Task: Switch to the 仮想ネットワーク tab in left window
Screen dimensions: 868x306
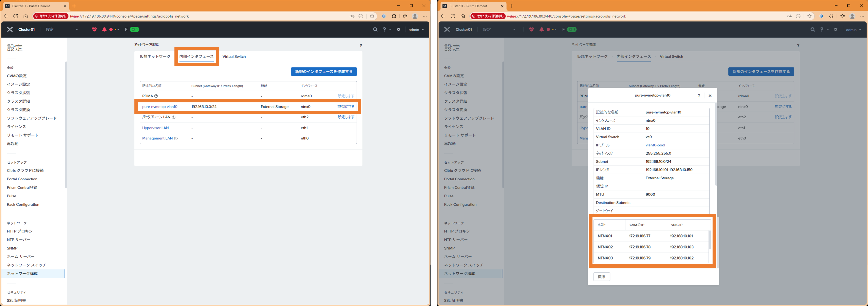Action: pyautogui.click(x=155, y=57)
